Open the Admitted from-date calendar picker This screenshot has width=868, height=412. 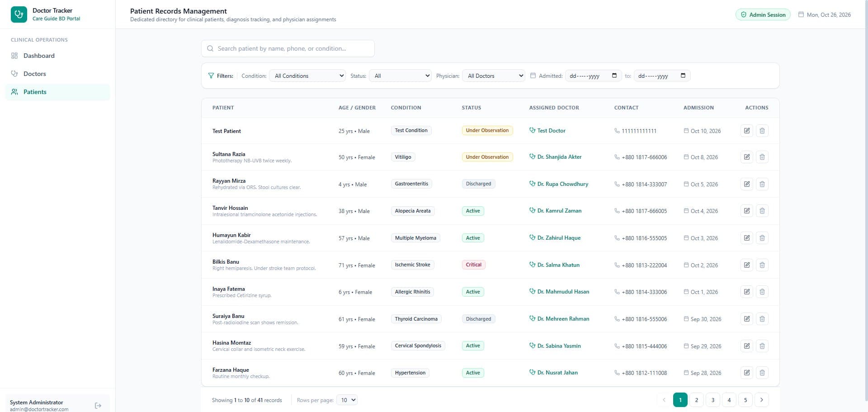click(614, 76)
